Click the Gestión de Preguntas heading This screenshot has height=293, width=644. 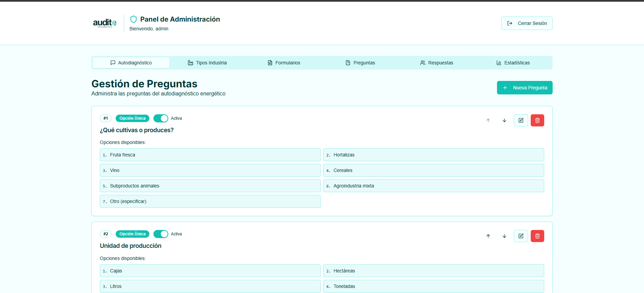pyautogui.click(x=144, y=84)
